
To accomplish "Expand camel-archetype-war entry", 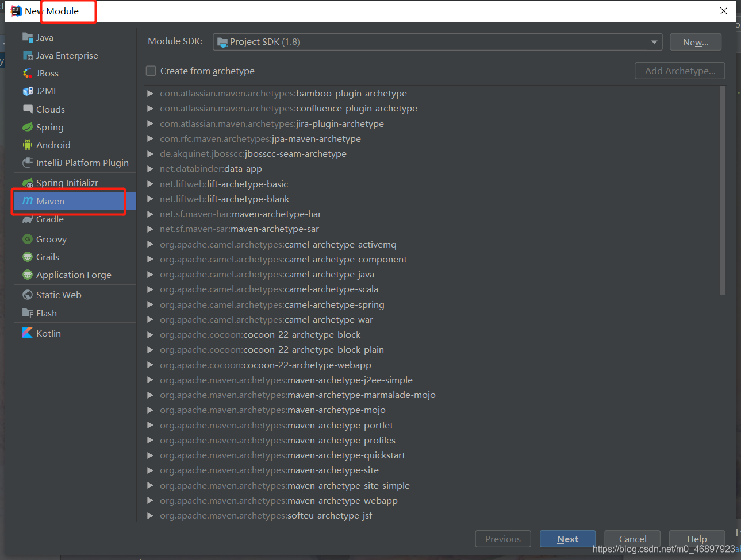I will tap(150, 319).
